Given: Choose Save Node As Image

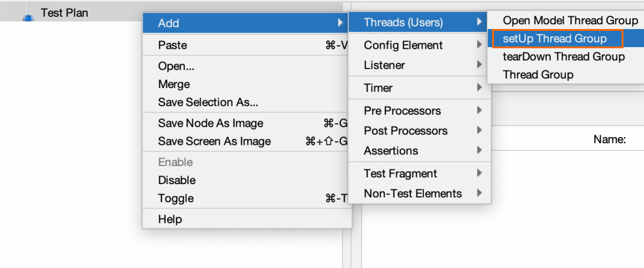Looking at the screenshot, I should coord(210,124).
